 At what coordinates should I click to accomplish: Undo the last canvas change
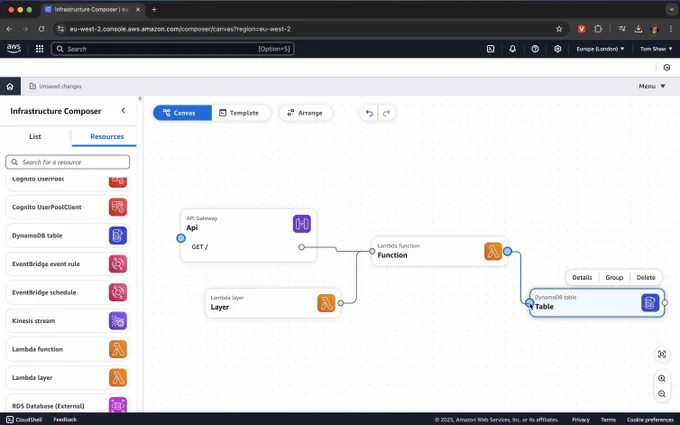click(x=369, y=113)
